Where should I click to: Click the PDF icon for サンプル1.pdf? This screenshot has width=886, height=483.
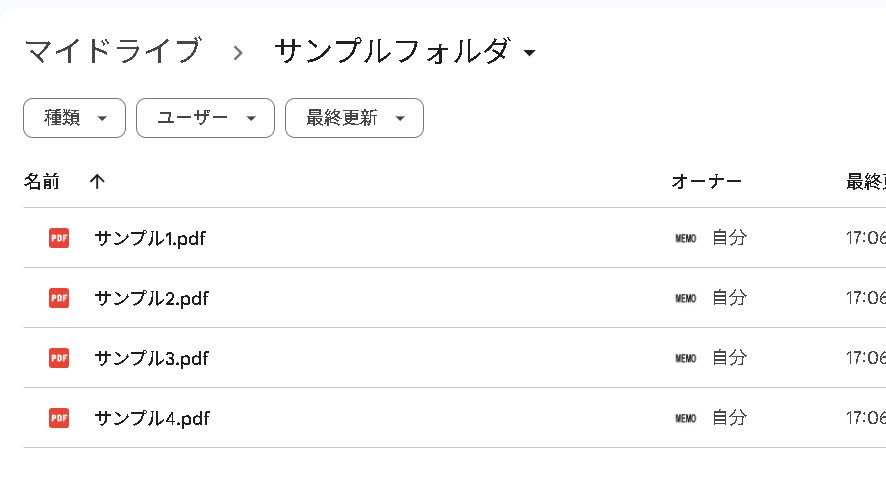[x=59, y=238]
